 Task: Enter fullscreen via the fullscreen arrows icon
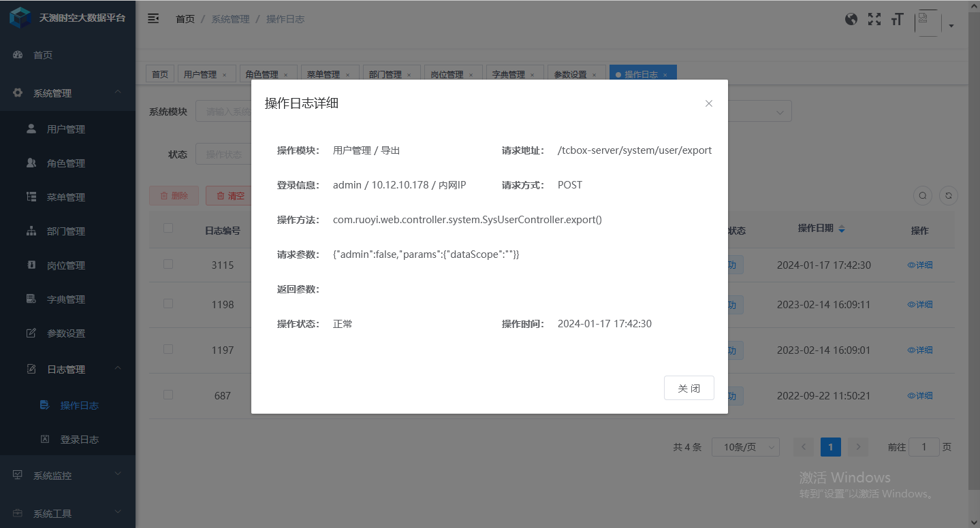tap(874, 18)
